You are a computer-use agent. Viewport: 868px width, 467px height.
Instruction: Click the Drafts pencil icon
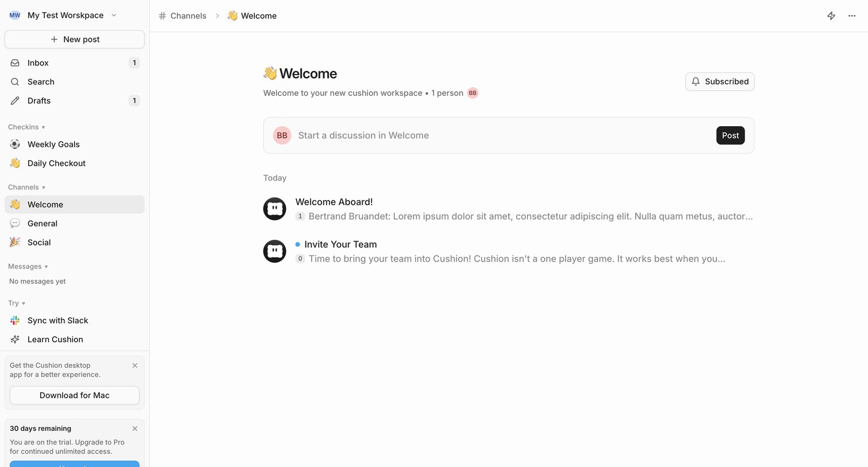pyautogui.click(x=15, y=101)
